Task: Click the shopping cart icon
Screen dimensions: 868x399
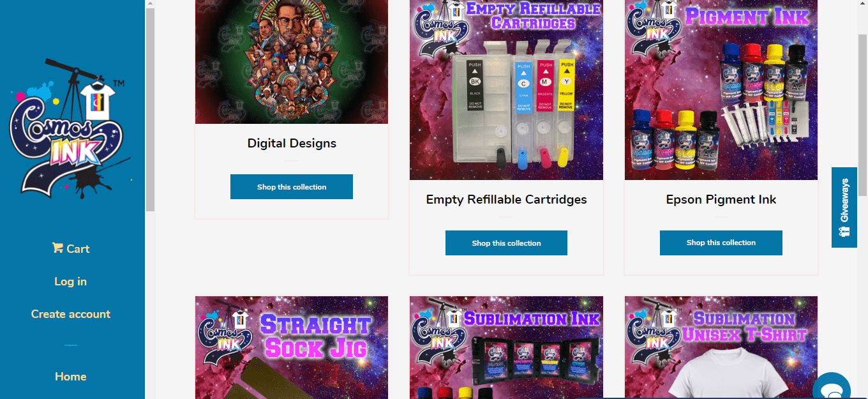Action: pyautogui.click(x=57, y=248)
